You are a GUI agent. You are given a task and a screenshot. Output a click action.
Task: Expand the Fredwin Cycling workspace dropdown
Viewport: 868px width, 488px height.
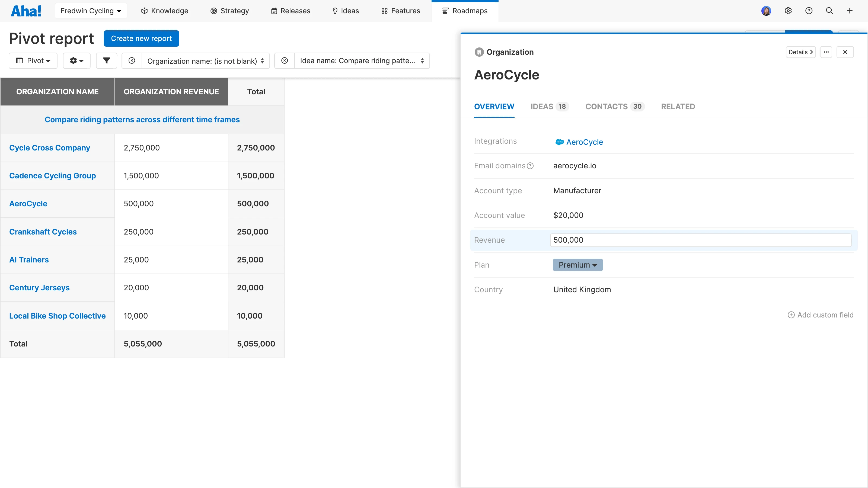click(x=91, y=11)
